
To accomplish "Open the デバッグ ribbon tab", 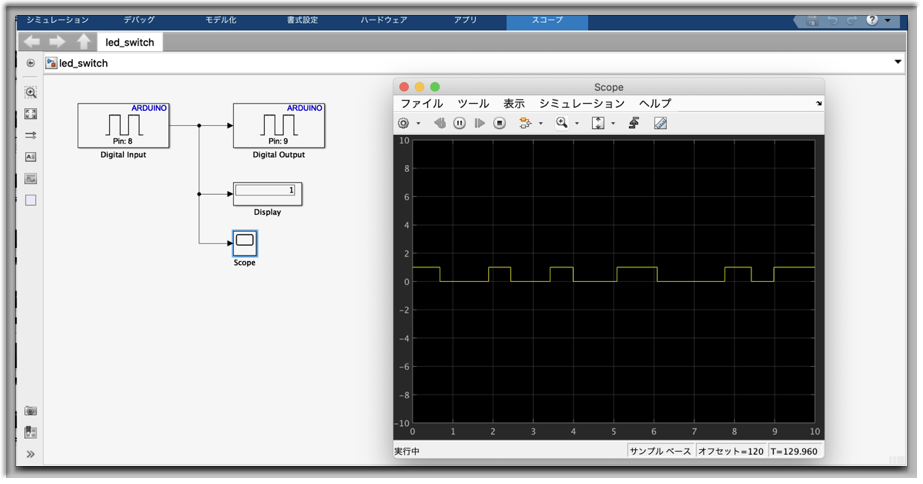I will pos(139,20).
